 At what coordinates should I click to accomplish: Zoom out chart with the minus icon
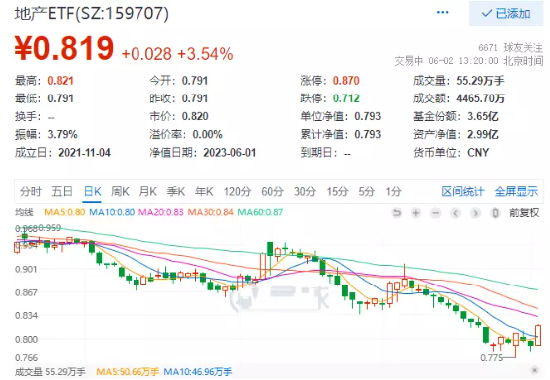pos(436,213)
